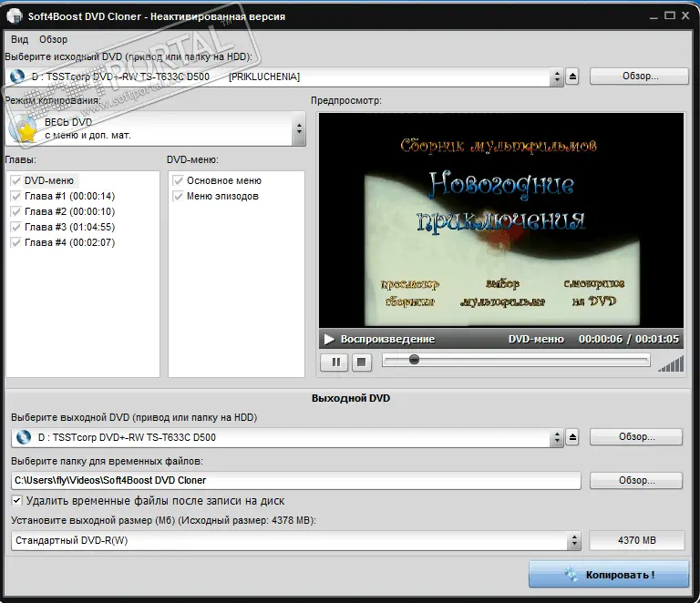The width and height of the screenshot is (700, 603).
Task: Click the app icon in title bar
Action: click(14, 16)
